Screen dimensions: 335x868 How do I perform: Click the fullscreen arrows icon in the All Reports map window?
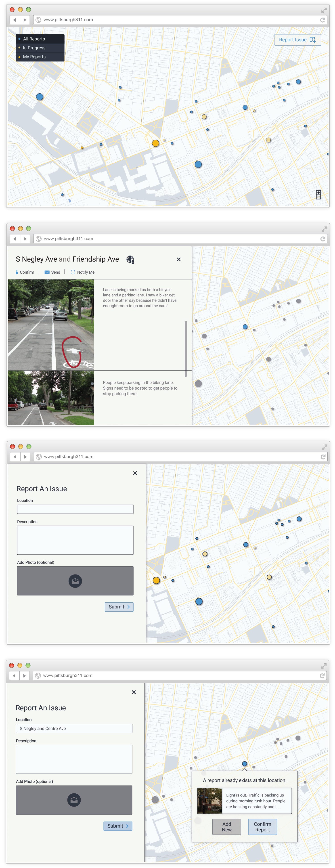pos(324,10)
